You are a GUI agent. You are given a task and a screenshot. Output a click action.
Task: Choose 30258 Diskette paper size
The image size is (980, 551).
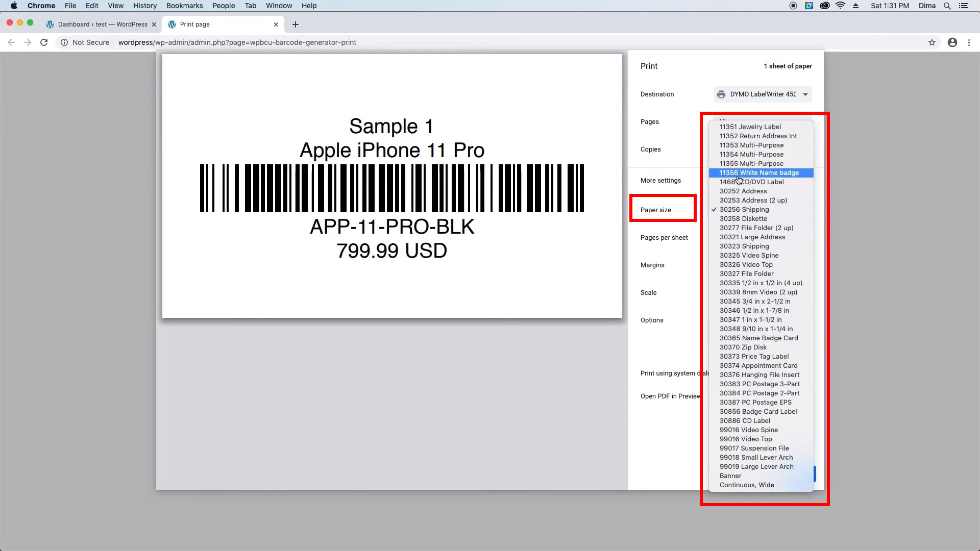pos(761,219)
